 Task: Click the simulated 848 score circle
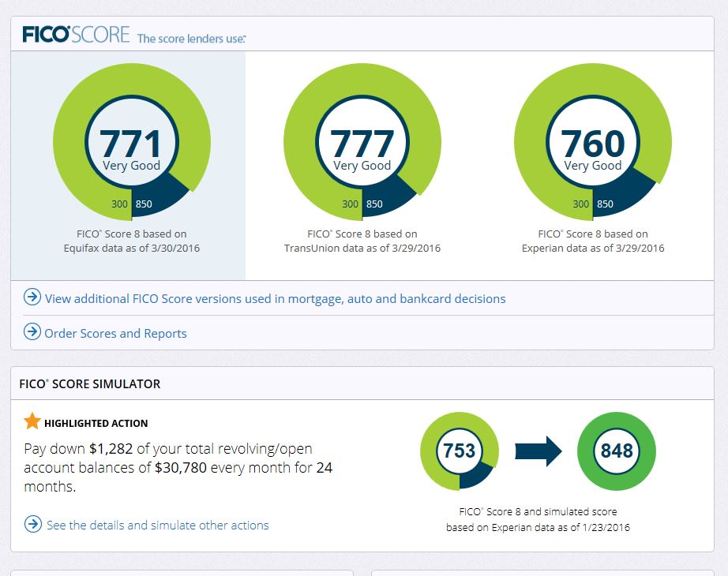(x=617, y=451)
